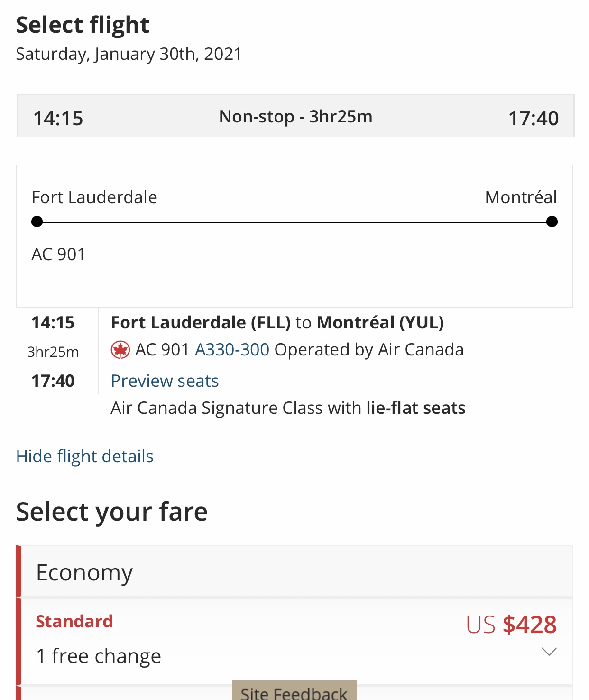Screen dimensions: 589x700
Task: Click the US $428 price
Action: tap(511, 625)
